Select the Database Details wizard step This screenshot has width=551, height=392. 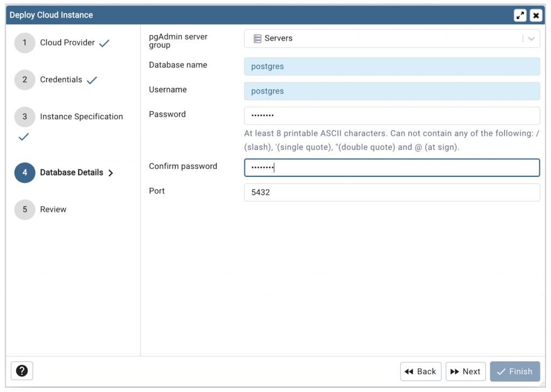coord(72,173)
